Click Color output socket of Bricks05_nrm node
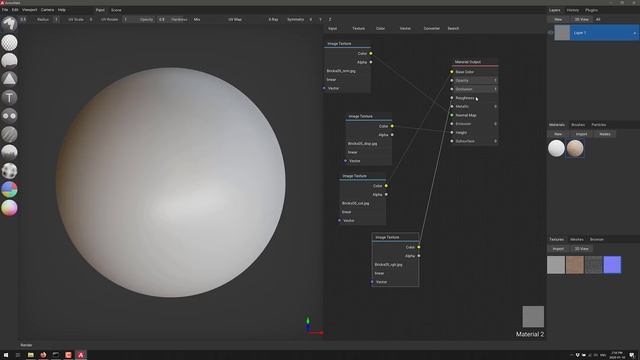Screen dimensions: 640x360 click(x=371, y=53)
